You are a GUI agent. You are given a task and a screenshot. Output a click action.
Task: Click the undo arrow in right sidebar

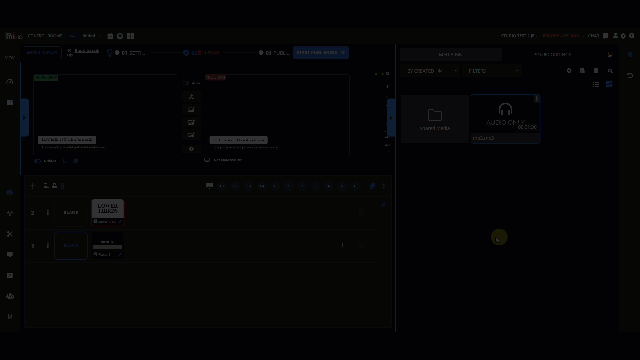630,76
